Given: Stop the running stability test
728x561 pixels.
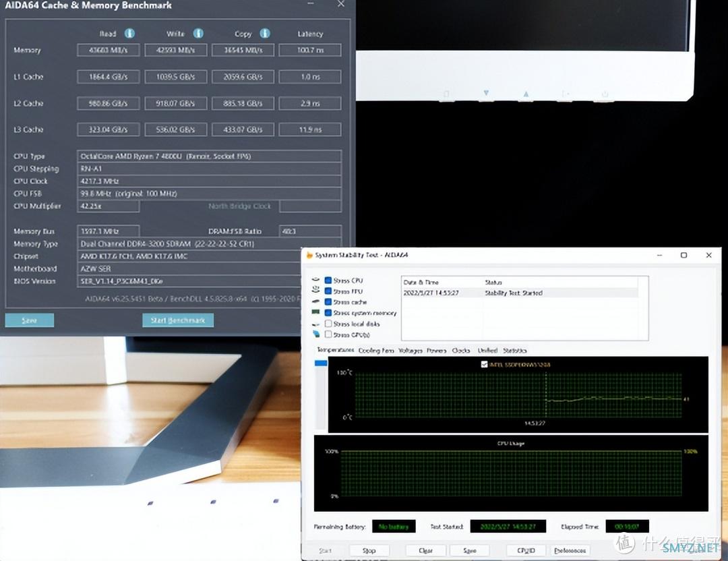Looking at the screenshot, I should point(369,550).
